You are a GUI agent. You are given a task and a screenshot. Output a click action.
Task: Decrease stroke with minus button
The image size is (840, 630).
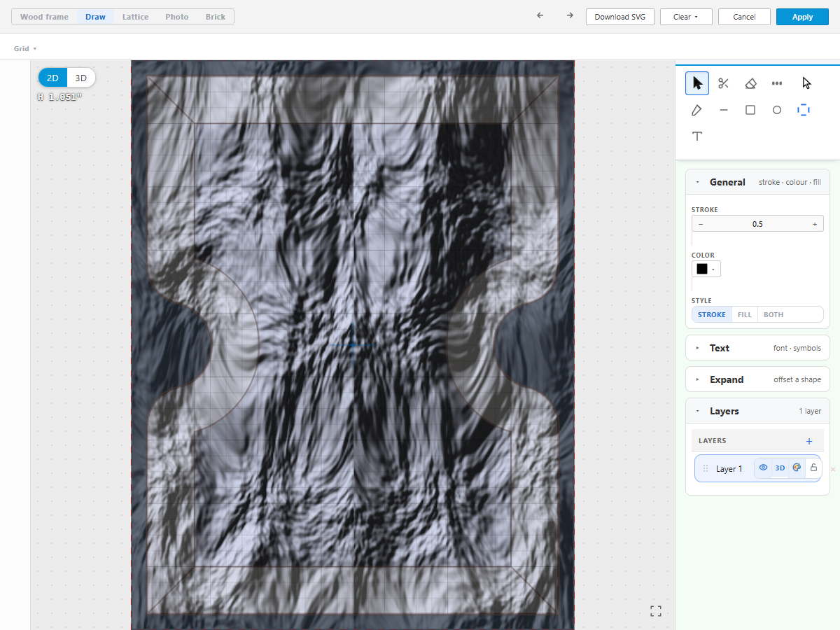pyautogui.click(x=701, y=224)
